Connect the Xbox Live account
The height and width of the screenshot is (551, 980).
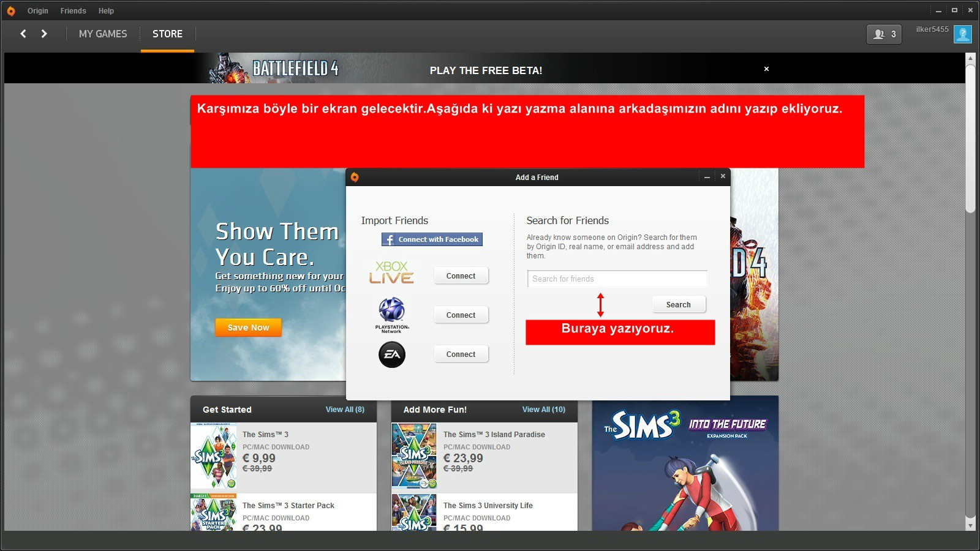(461, 276)
